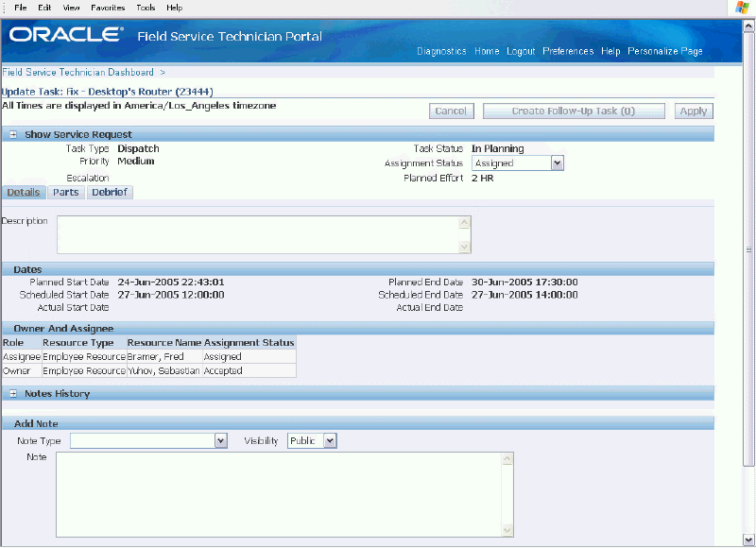This screenshot has height=548, width=756.
Task: Click the Description field scroll down arrow
Action: pos(464,247)
